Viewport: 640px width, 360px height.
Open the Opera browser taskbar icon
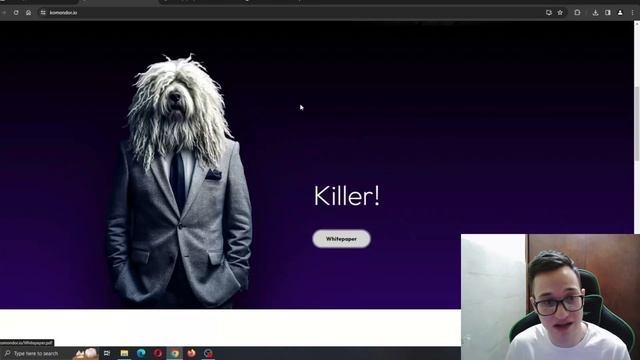(x=158, y=353)
